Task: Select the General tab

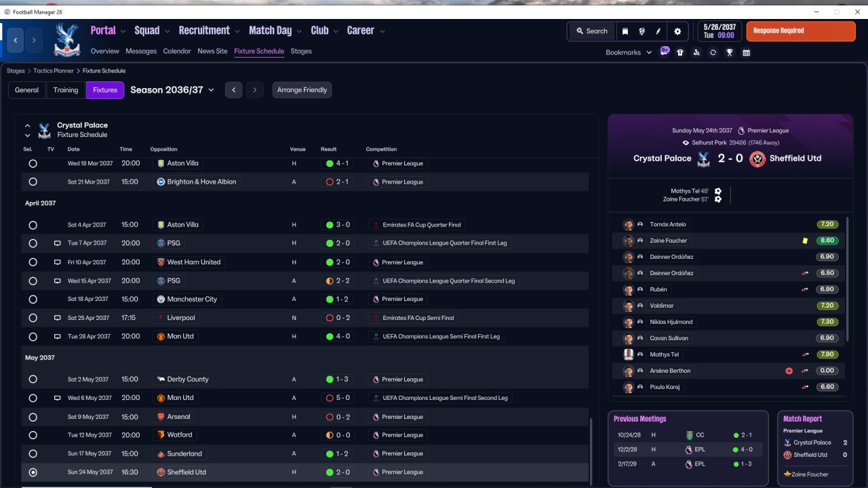Action: (x=27, y=90)
